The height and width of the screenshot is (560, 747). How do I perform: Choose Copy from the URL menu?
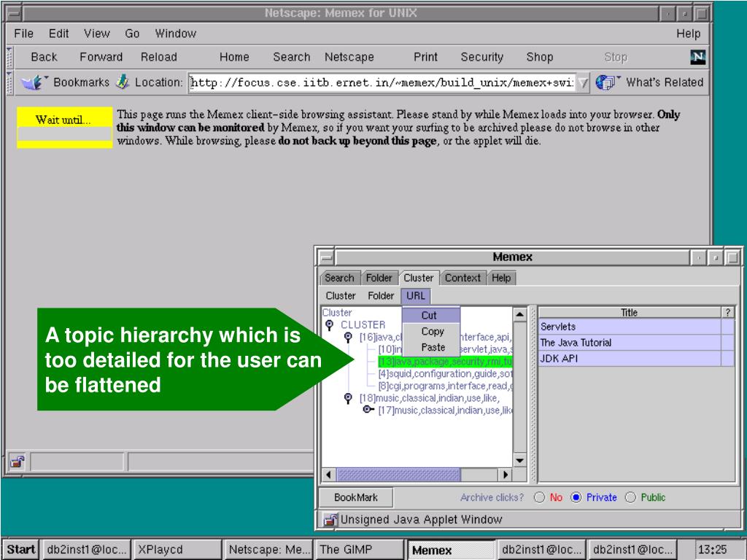431,332
